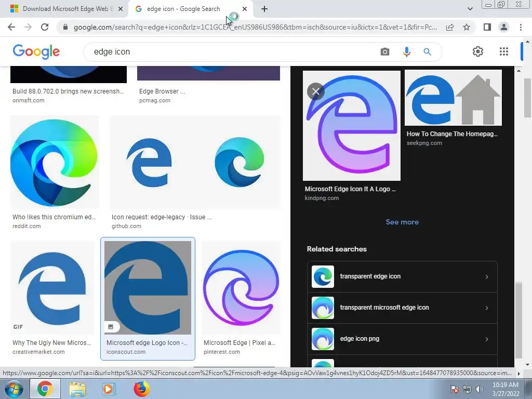Open Windows Media Player from taskbar

(109, 389)
